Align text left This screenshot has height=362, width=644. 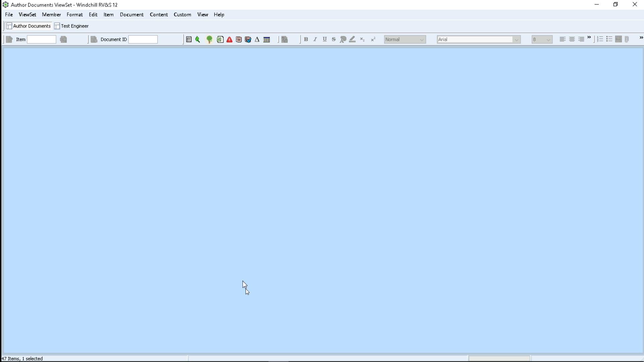coord(562,39)
